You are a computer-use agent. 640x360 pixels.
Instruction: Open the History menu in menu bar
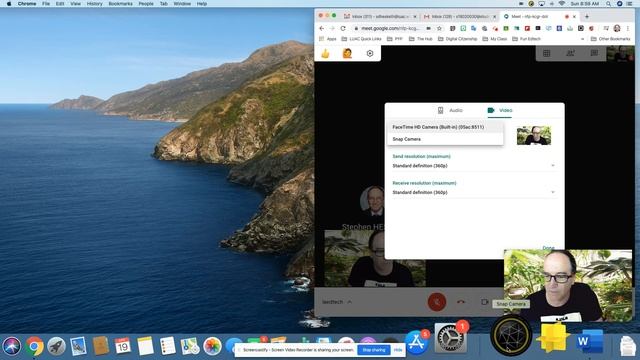click(x=95, y=4)
